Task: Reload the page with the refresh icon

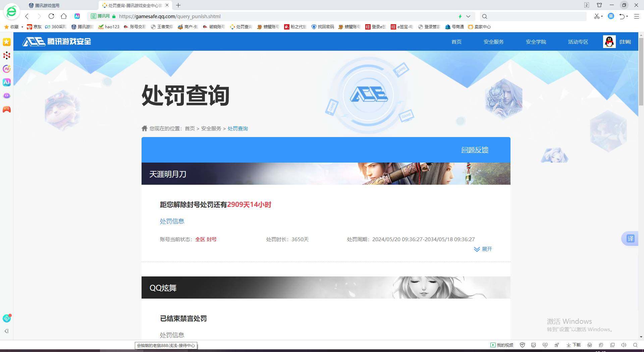Action: (x=51, y=16)
